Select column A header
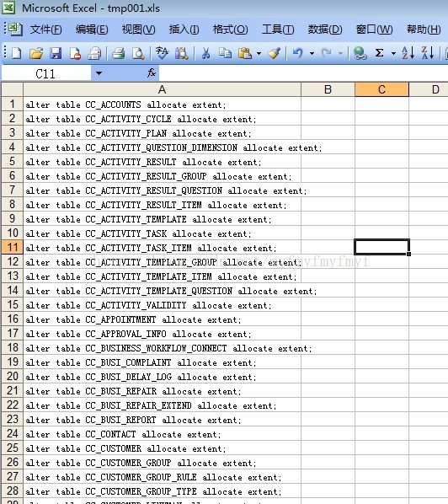 [163, 89]
